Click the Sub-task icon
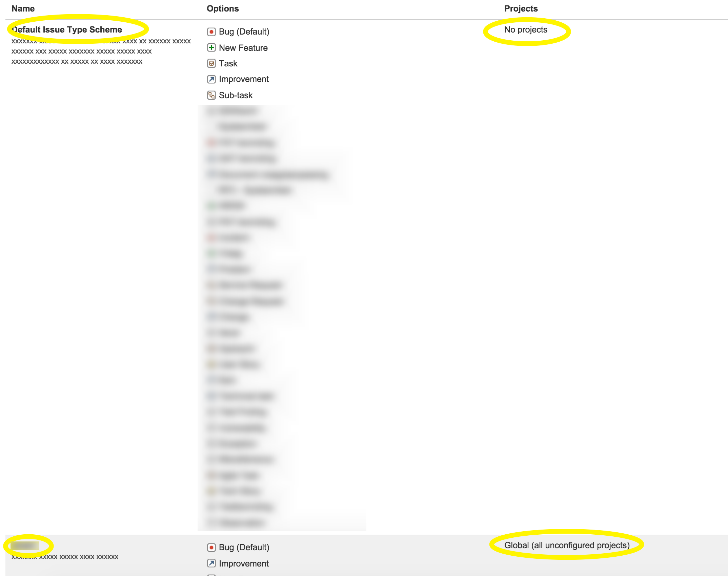Screen dimensions: 728x576 click(x=211, y=95)
